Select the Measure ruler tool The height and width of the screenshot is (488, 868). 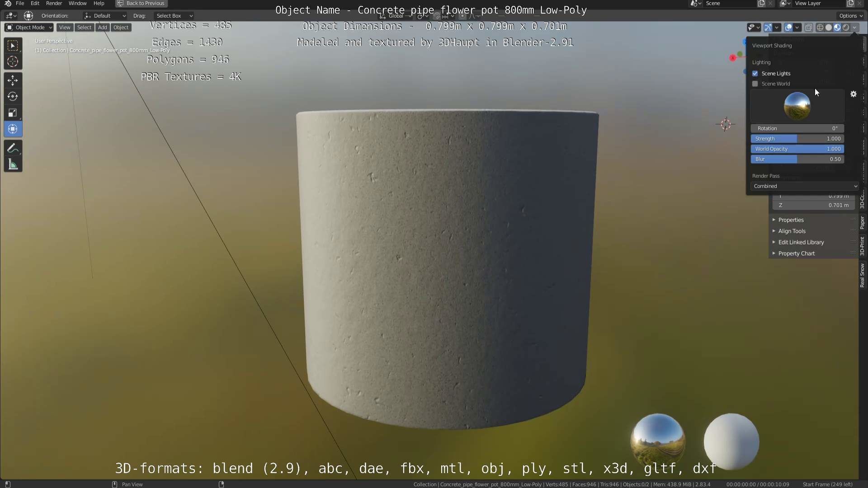[13, 164]
